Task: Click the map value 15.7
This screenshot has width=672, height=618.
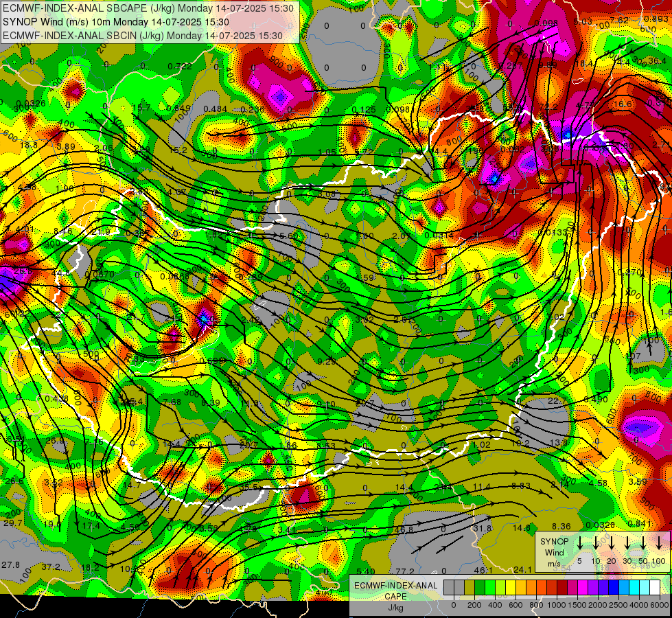Action: click(141, 107)
